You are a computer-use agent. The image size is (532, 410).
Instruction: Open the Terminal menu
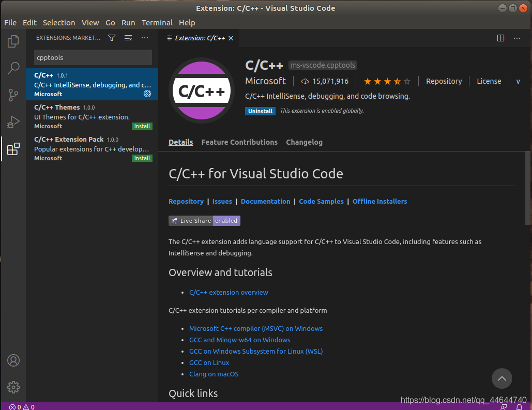(x=157, y=23)
